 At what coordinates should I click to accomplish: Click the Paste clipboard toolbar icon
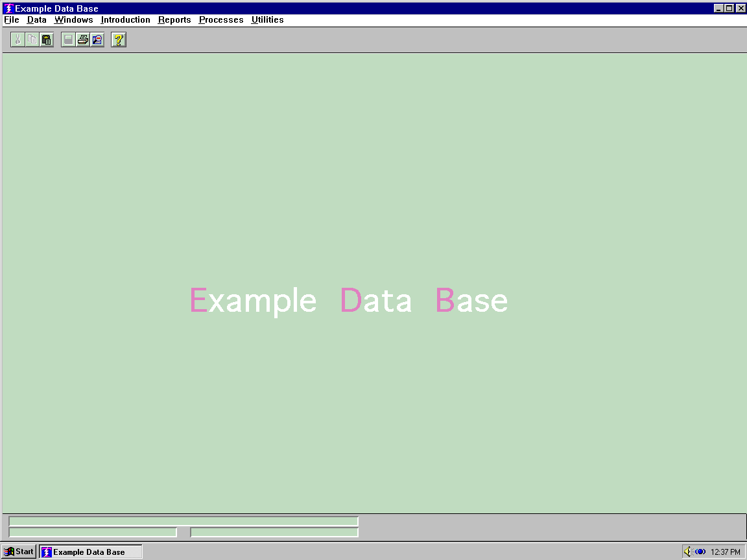tap(46, 40)
